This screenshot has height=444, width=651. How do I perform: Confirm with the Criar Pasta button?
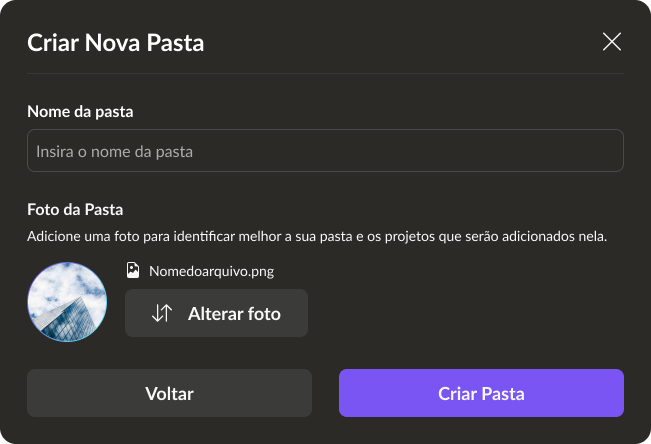click(481, 393)
